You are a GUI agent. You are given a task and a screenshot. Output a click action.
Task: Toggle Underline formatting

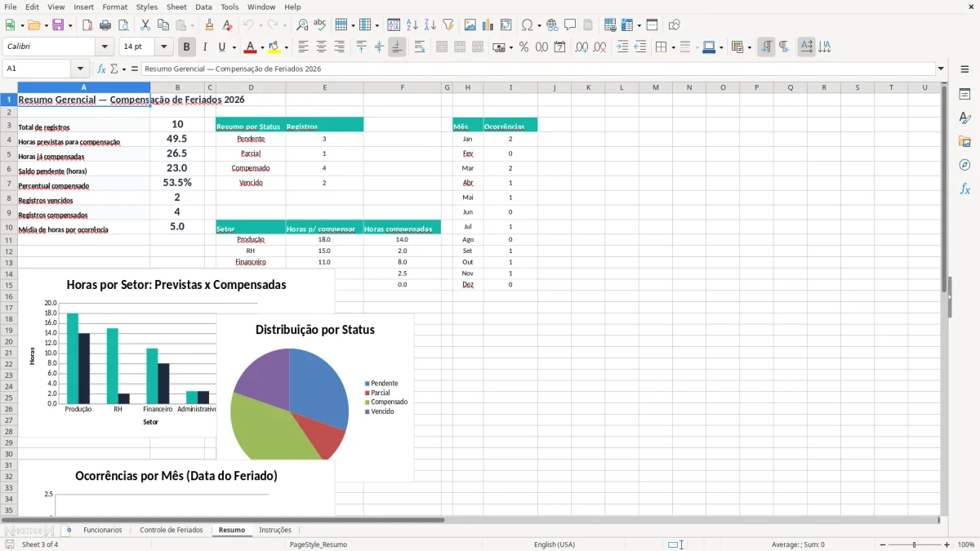click(x=222, y=47)
